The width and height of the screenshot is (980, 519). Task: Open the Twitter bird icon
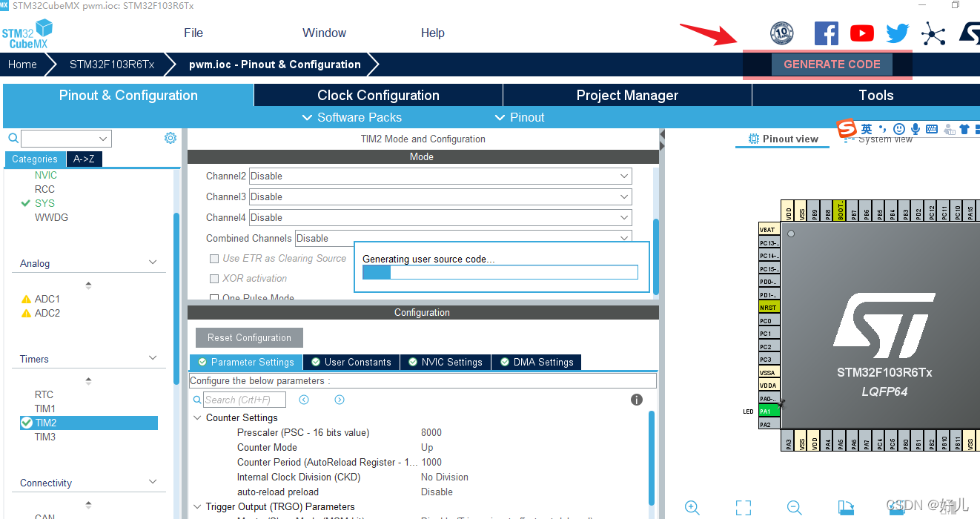coord(898,33)
